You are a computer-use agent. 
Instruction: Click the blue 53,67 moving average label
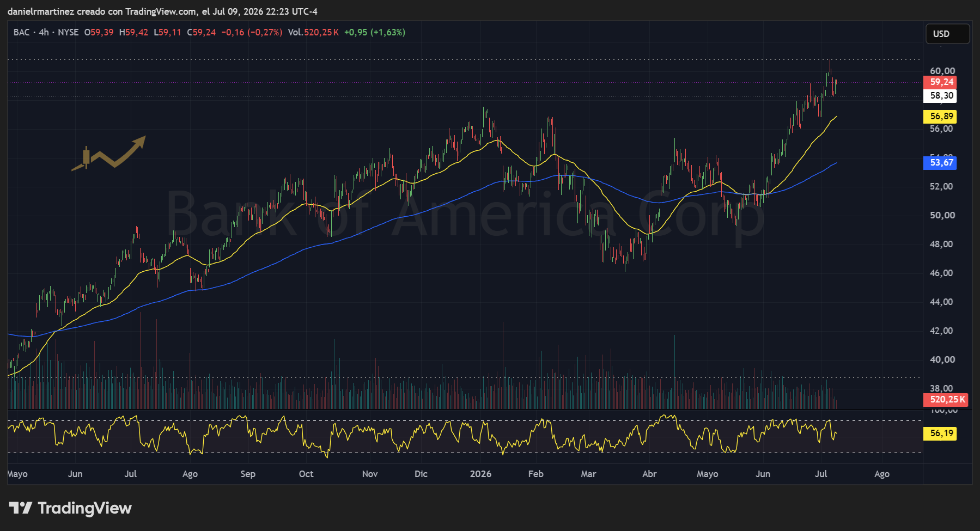[940, 163]
